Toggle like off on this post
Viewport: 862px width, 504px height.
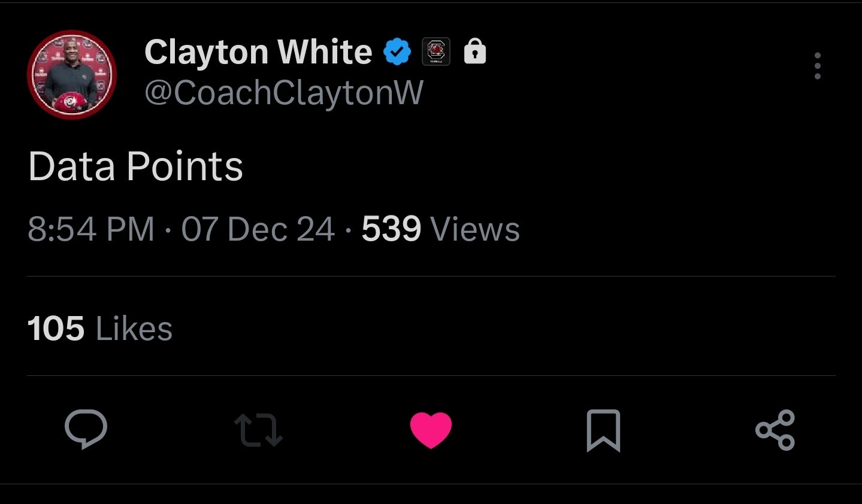point(431,431)
